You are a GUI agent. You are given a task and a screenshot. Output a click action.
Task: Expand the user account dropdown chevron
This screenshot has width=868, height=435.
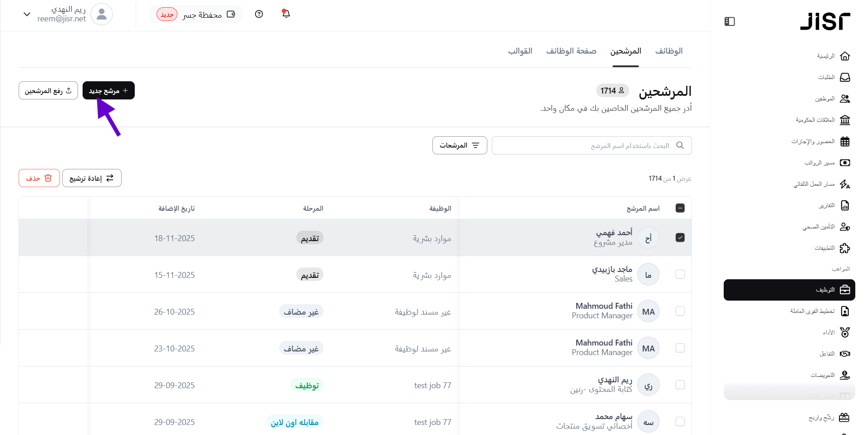coord(27,14)
